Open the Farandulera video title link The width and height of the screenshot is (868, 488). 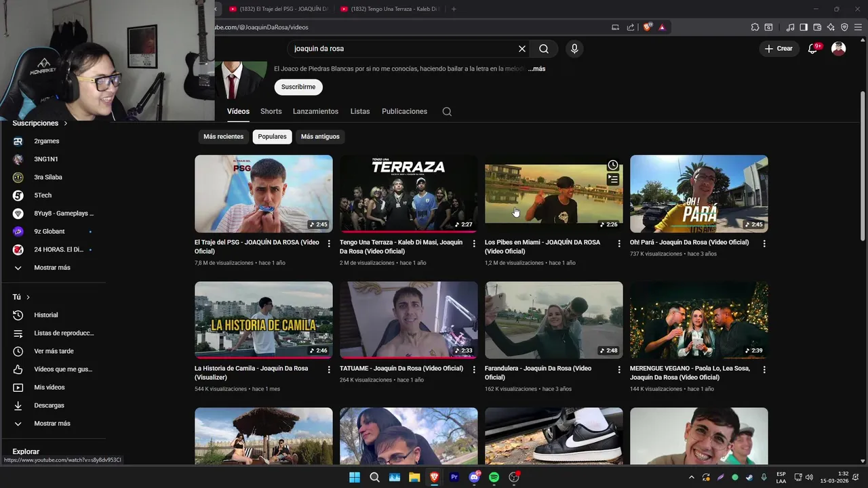point(538,373)
